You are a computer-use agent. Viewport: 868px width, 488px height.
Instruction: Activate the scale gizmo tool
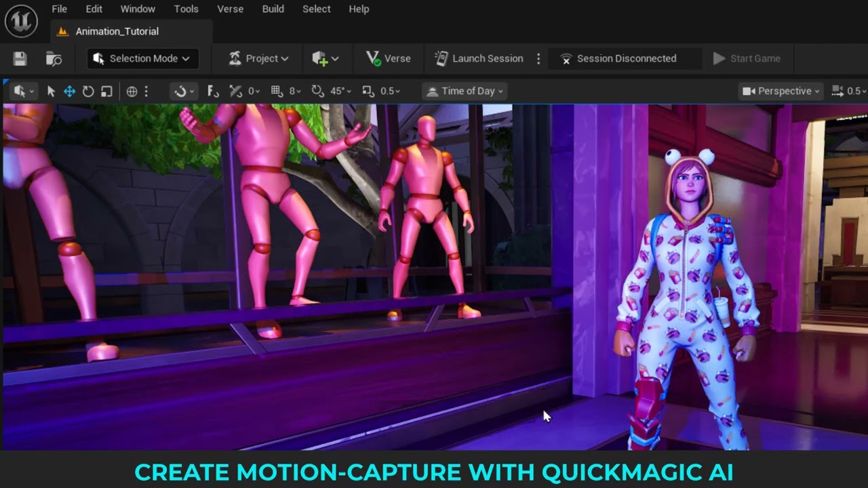[x=106, y=91]
